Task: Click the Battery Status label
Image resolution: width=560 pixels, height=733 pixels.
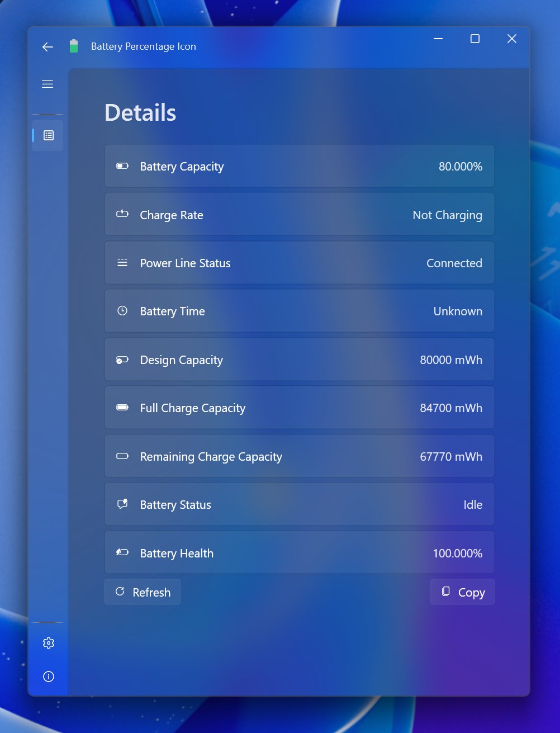Action: [x=175, y=505]
